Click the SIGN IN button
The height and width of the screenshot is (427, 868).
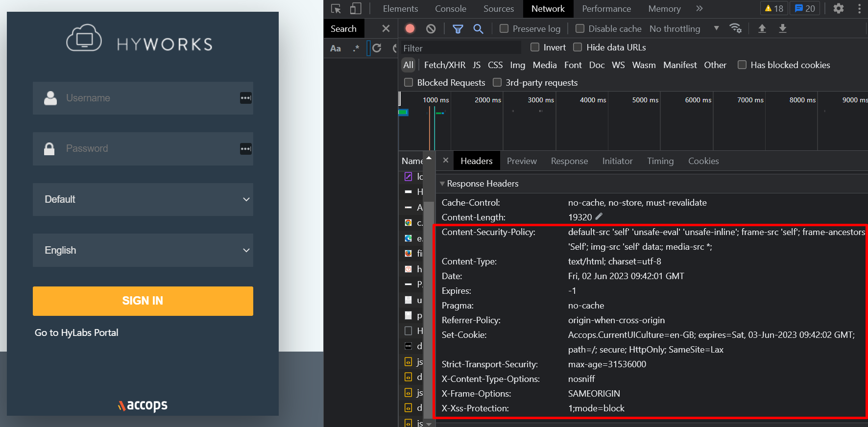(x=143, y=301)
